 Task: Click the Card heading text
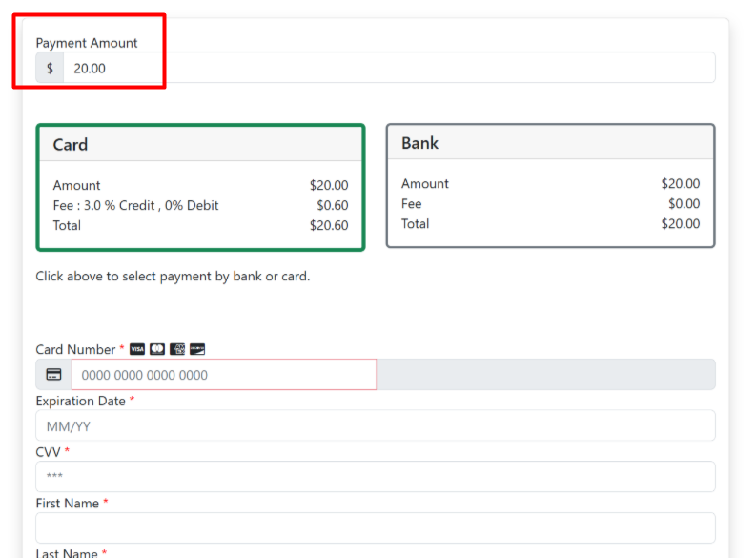point(71,145)
